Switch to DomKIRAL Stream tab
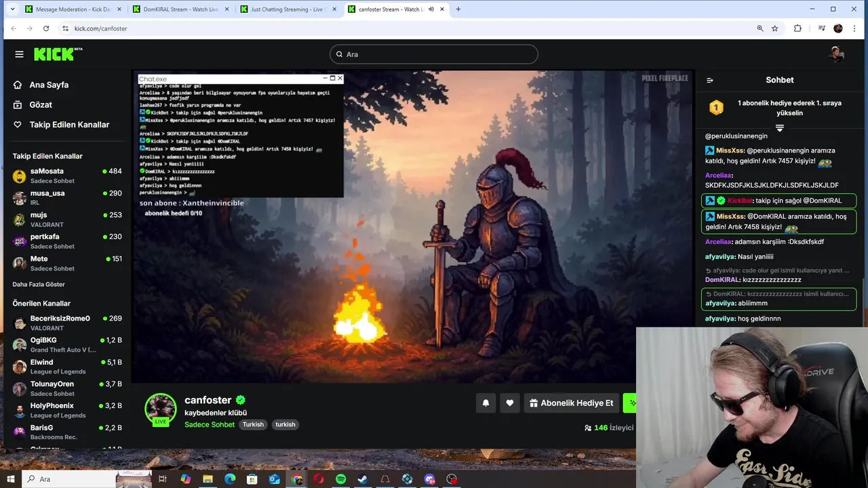The image size is (868, 488). (180, 9)
